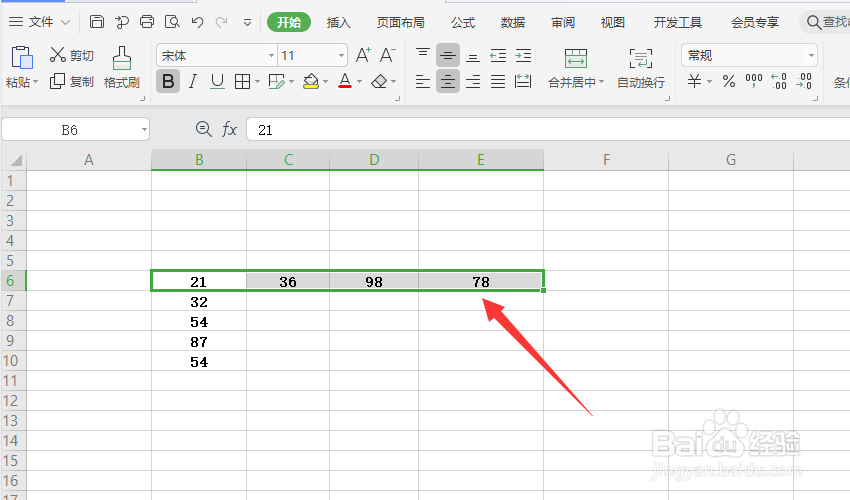Apply thousands separator 000

pyautogui.click(x=754, y=81)
